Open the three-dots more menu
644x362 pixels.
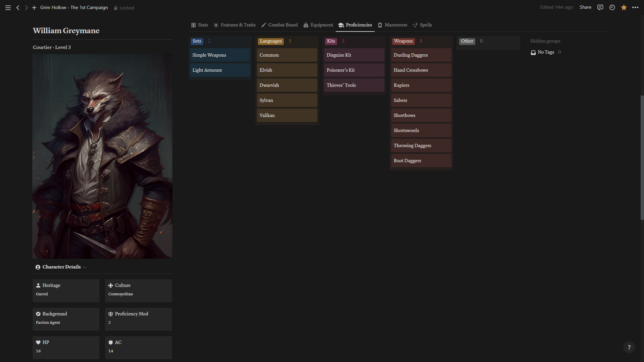click(635, 7)
